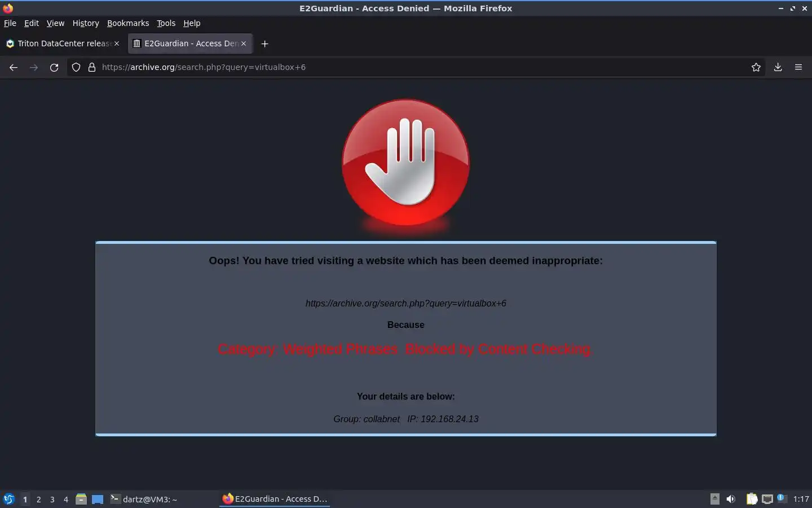The image size is (812, 508).
Task: Open the system start menu icon
Action: pos(9,499)
